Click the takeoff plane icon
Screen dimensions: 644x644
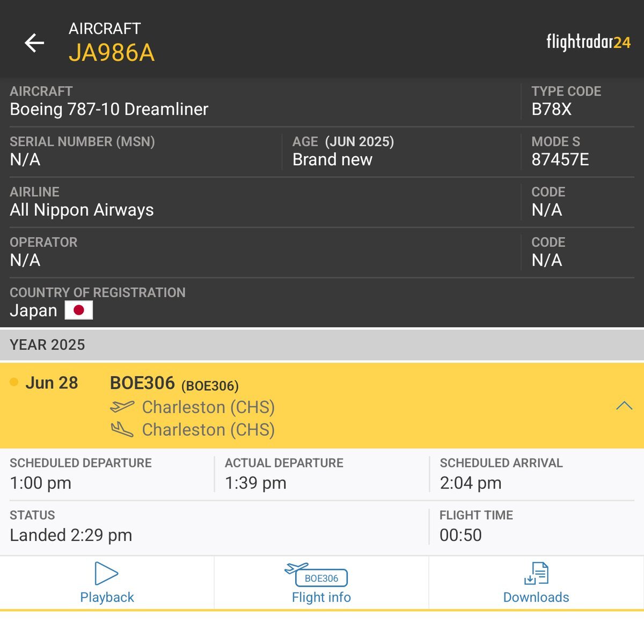click(x=122, y=407)
